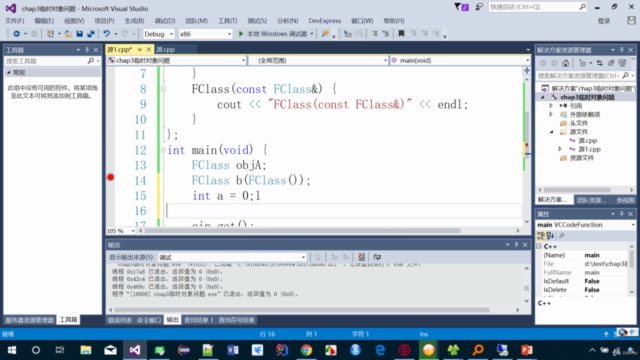
Task: Click the Clear All output icon
Action: (361, 257)
